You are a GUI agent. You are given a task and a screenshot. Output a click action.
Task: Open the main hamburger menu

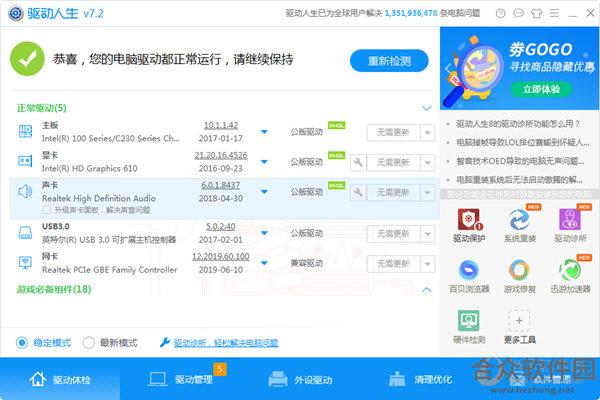click(x=554, y=13)
